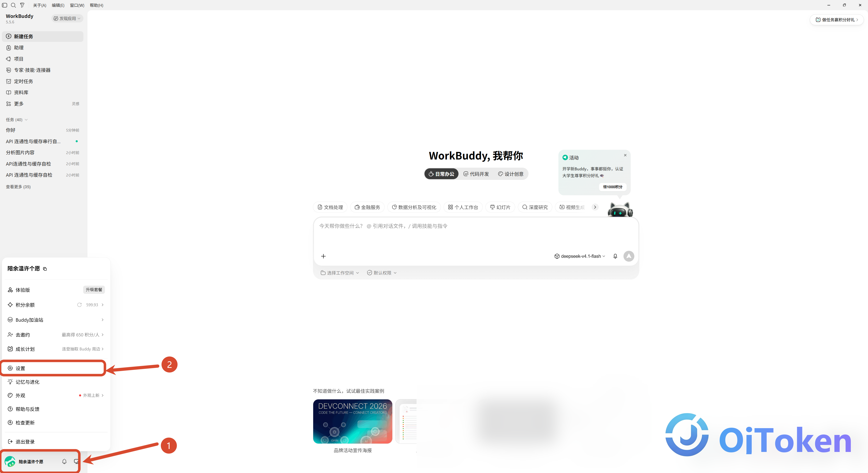Click the user avatar at bottom left
Image resolution: width=868 pixels, height=473 pixels.
(10, 461)
